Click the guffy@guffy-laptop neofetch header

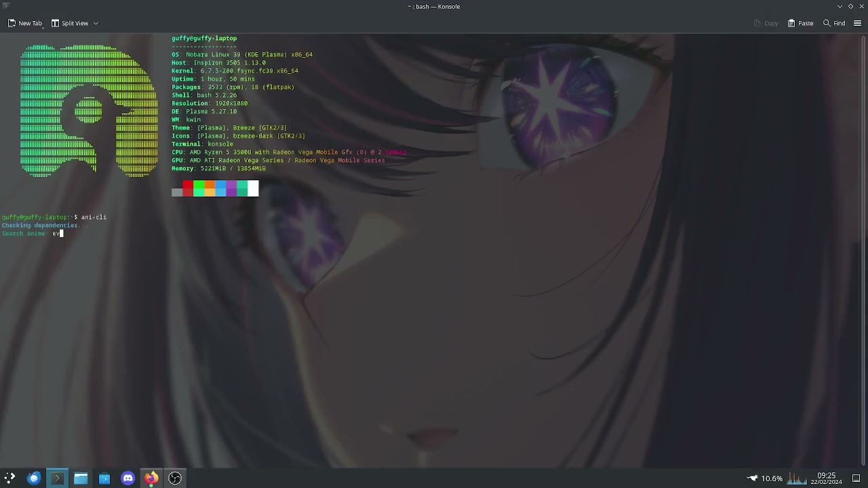[x=204, y=39]
